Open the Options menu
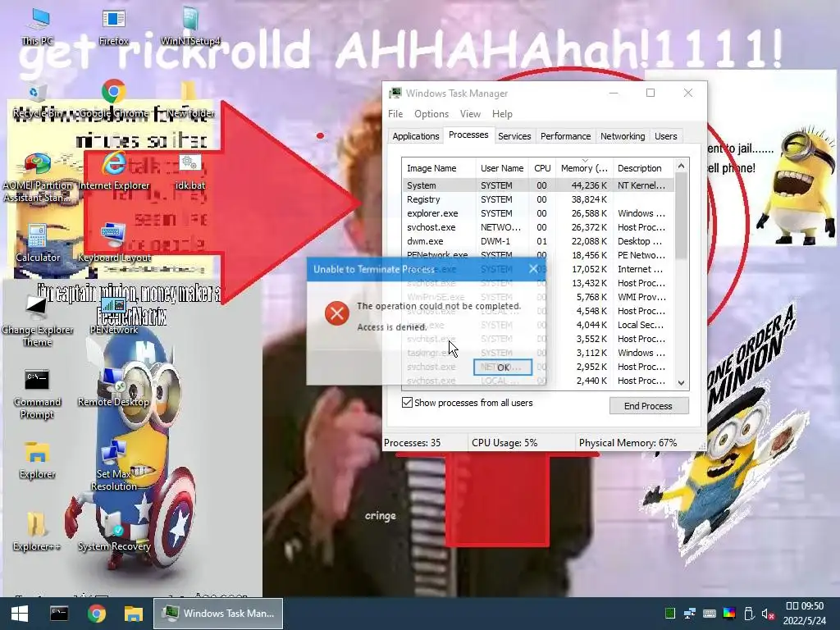 point(431,113)
